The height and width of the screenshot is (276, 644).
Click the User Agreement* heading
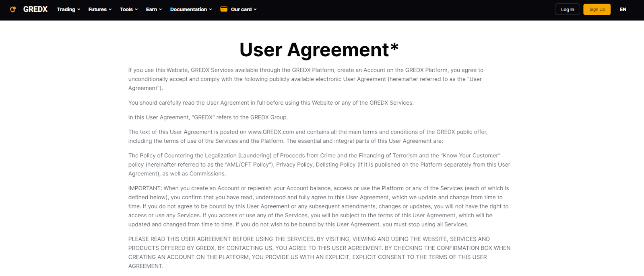(x=319, y=50)
